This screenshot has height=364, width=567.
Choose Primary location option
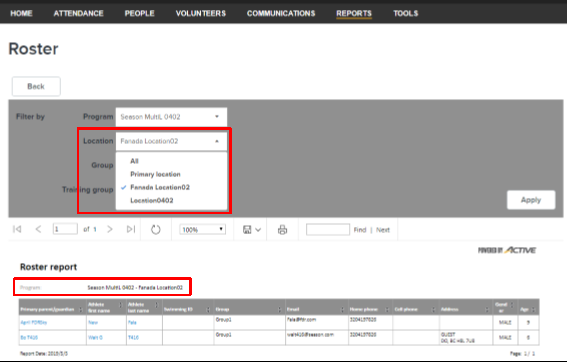(x=155, y=174)
